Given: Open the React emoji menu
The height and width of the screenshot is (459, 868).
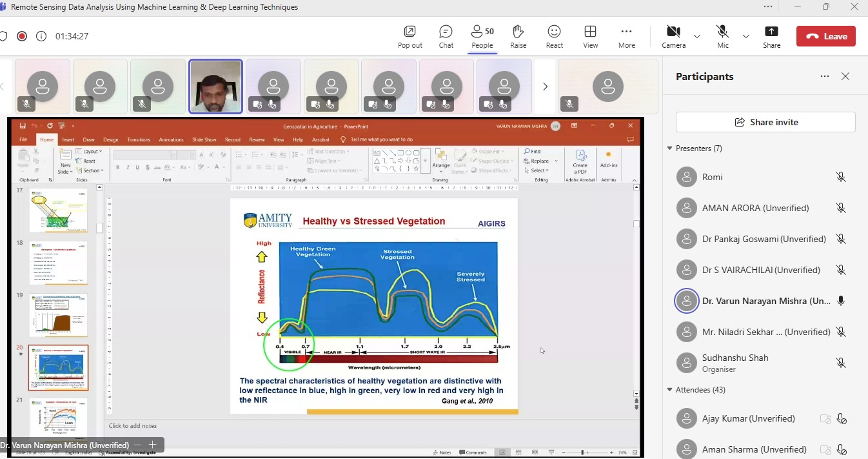Looking at the screenshot, I should 554,37.
